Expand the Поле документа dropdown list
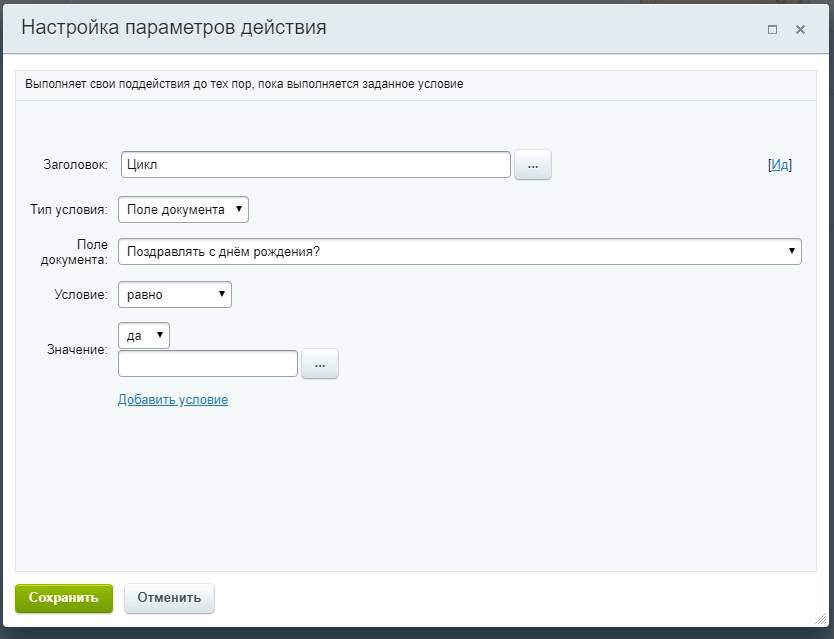This screenshot has width=834, height=639. (459, 251)
